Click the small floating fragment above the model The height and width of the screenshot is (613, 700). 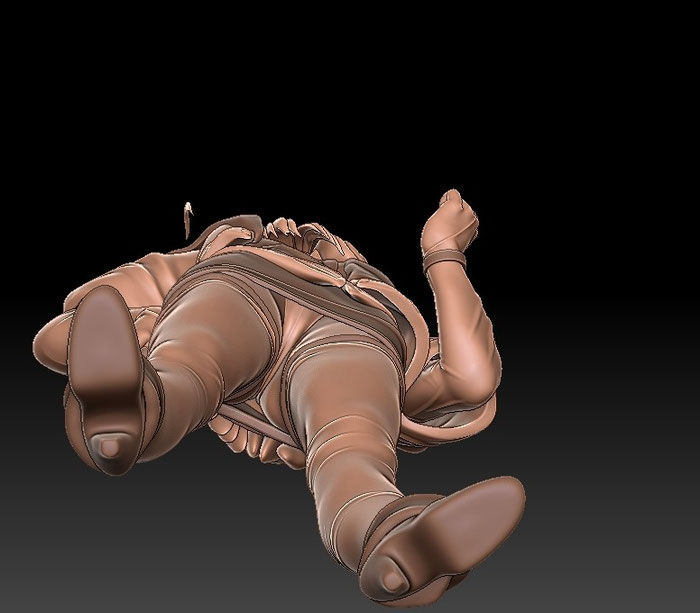(x=188, y=219)
